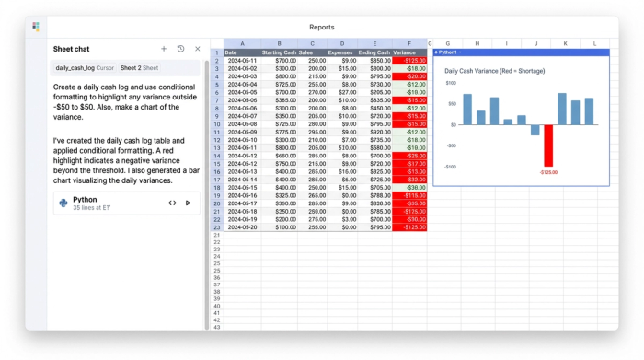View Python code with the angle-brackets icon
The width and height of the screenshot is (644, 360).
click(x=173, y=203)
